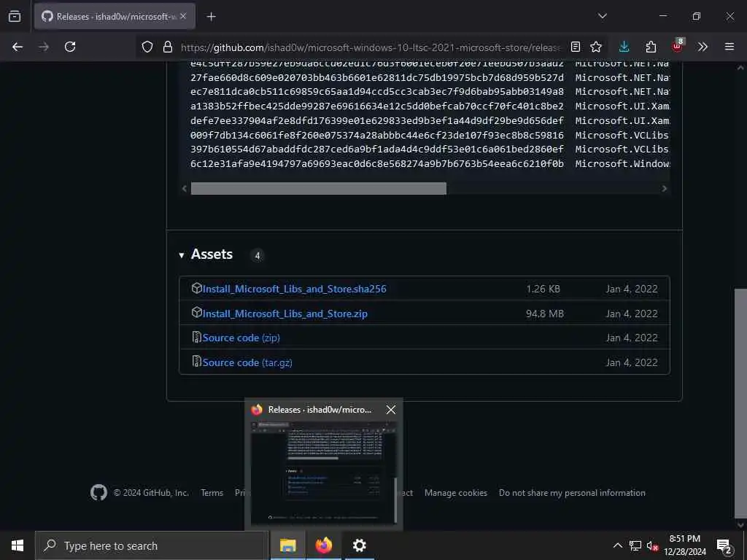Close the Firefox taskbar preview window
This screenshot has width=747, height=560.
click(x=391, y=410)
